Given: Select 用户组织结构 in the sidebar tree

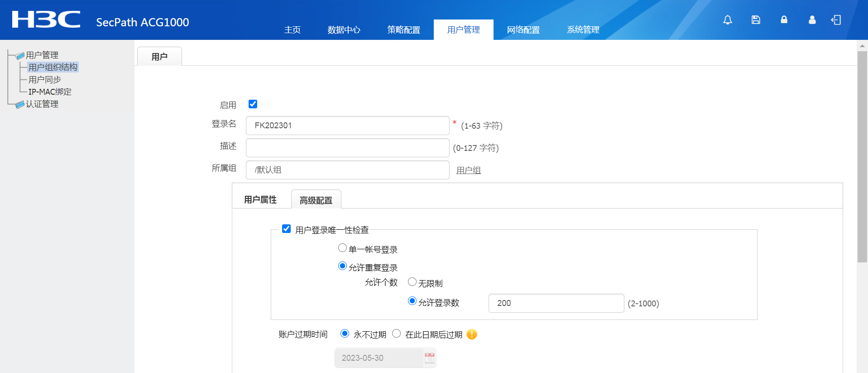Looking at the screenshot, I should [53, 68].
